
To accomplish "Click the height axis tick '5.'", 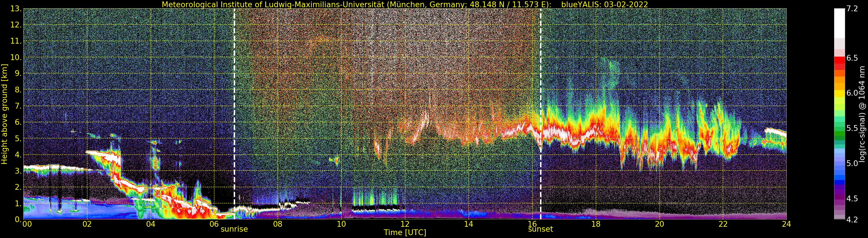I will click(18, 138).
